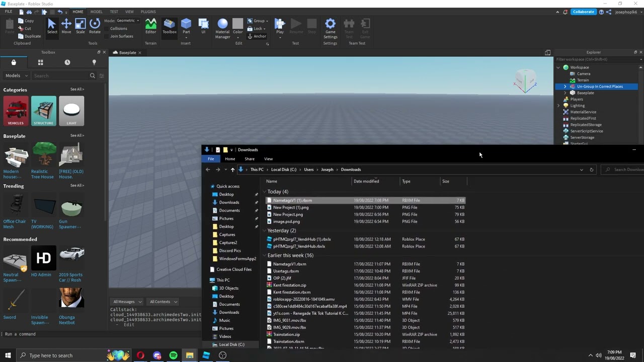This screenshot has width=644, height=362.
Task: Collapse Today group in Downloads
Action: pyautogui.click(x=264, y=192)
